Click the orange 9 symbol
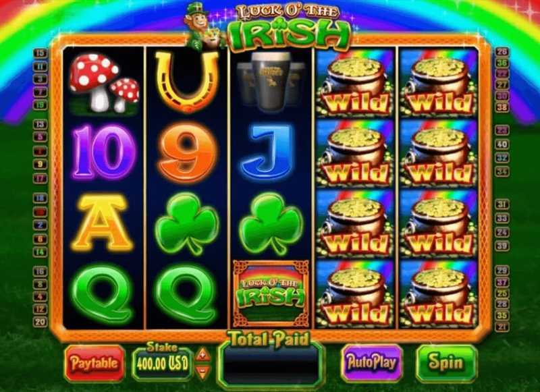 187,152
